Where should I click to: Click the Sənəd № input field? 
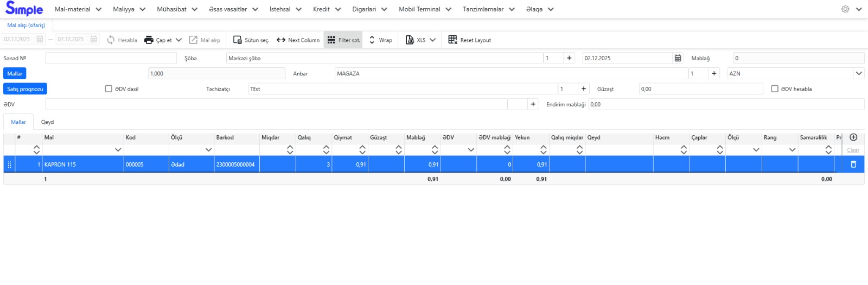(111, 58)
